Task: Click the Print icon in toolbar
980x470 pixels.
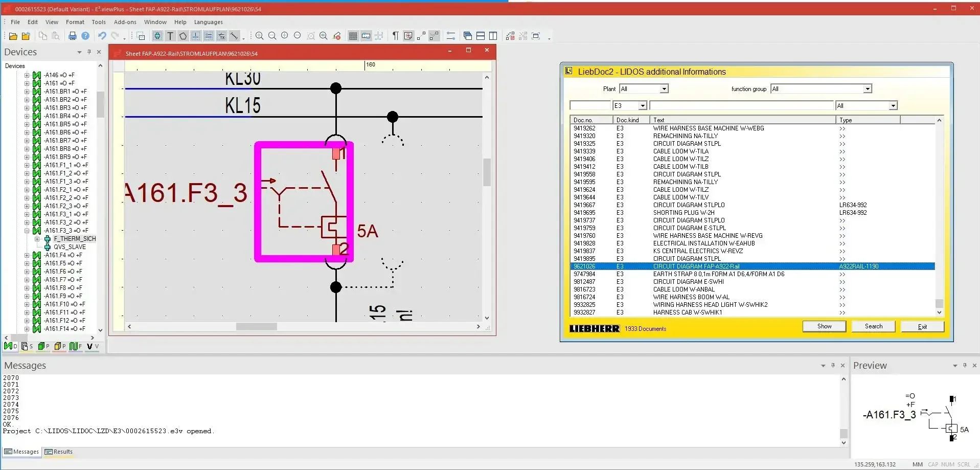Action: (73, 36)
